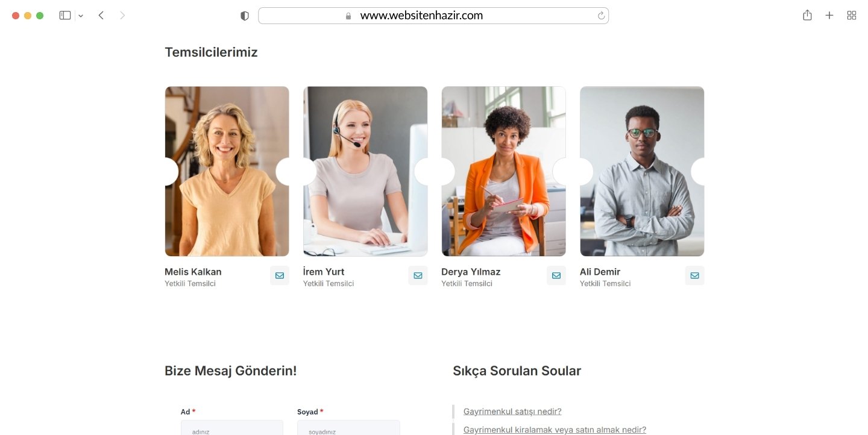Reload the page using the refresh icon
The height and width of the screenshot is (435, 868).
[601, 16]
